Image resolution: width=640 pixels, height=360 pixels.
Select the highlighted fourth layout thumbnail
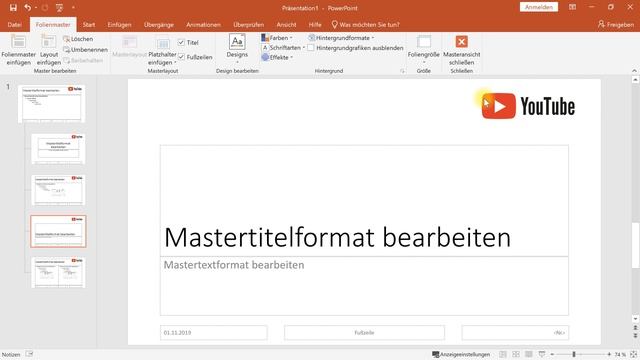pyautogui.click(x=58, y=231)
